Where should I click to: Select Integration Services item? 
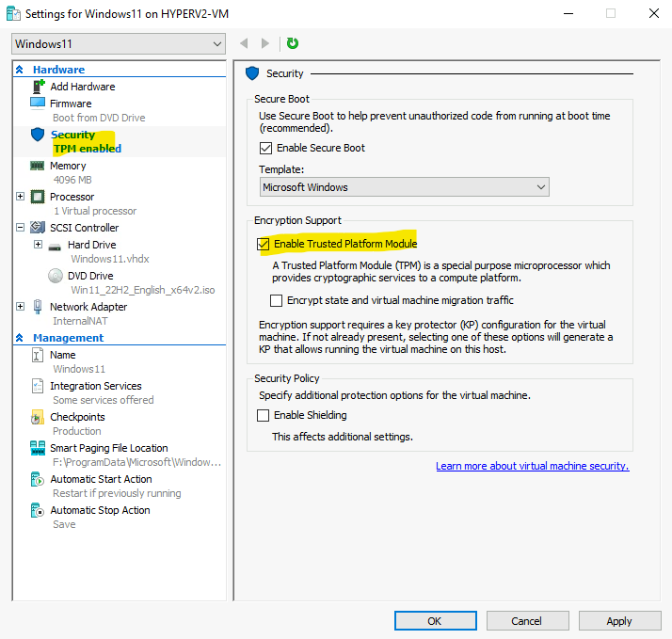coord(96,386)
